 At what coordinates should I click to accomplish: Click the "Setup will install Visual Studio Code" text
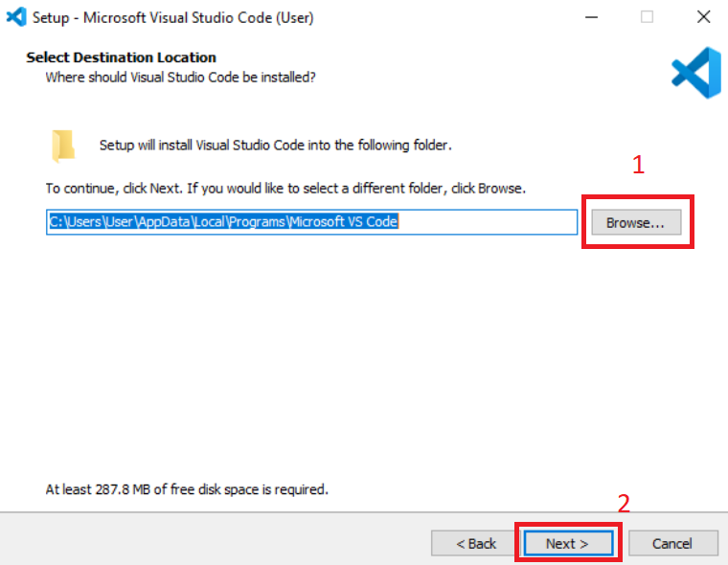coord(275,146)
